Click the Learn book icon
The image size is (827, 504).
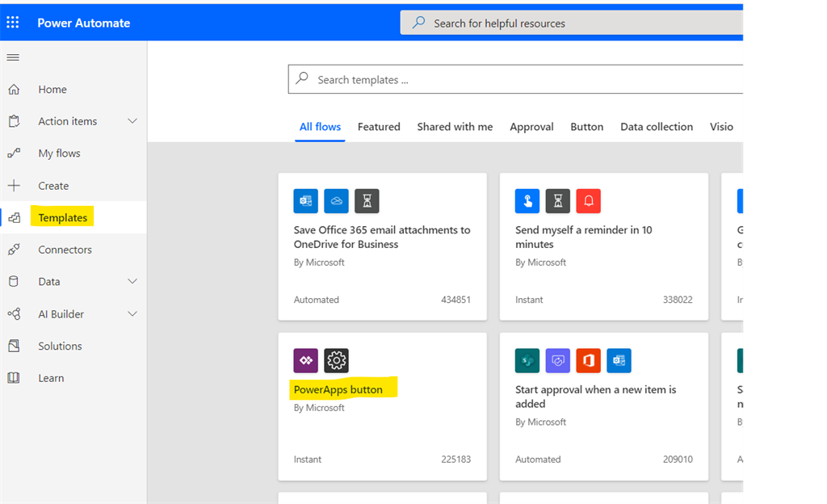pos(14,378)
